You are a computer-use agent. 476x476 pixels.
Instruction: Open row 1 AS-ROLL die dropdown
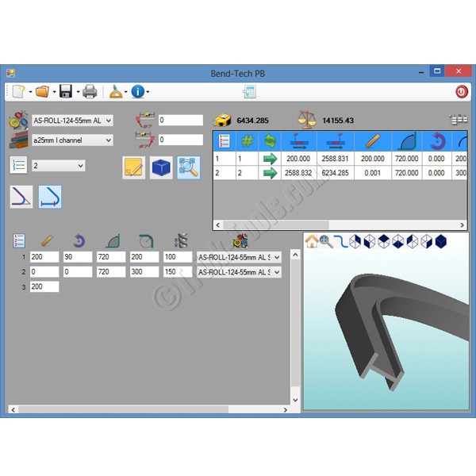[239, 257]
